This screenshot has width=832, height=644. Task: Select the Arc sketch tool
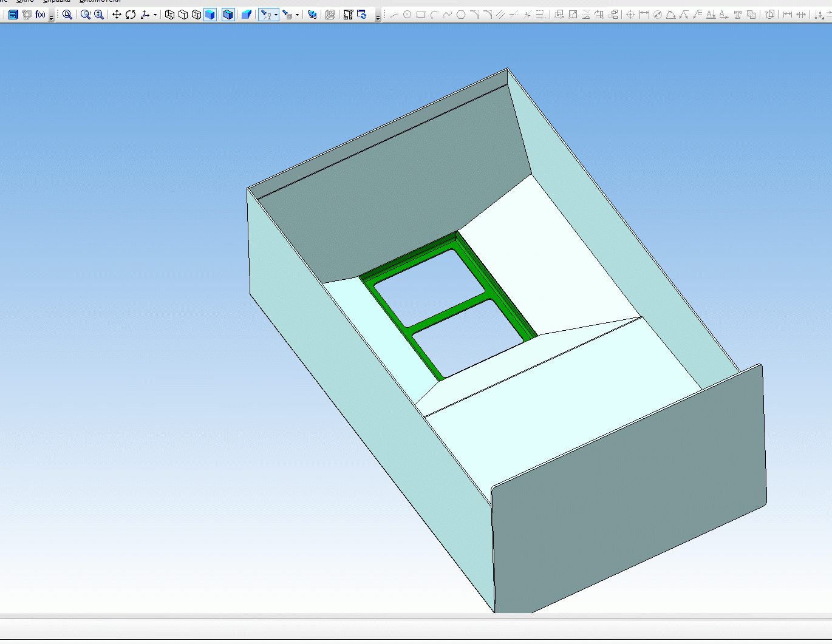pos(434,15)
